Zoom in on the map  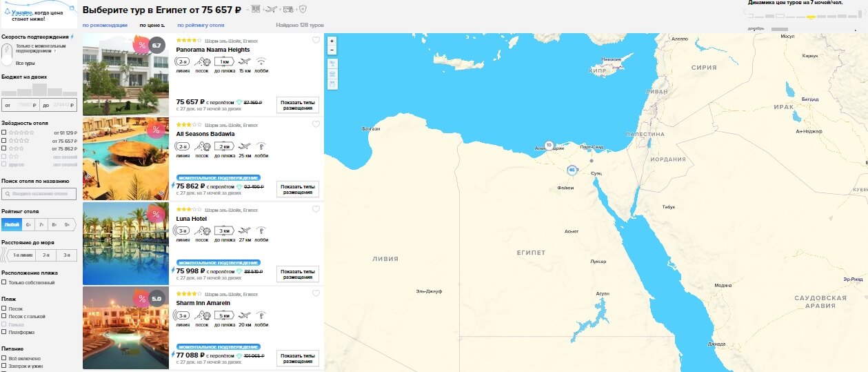pyautogui.click(x=332, y=41)
